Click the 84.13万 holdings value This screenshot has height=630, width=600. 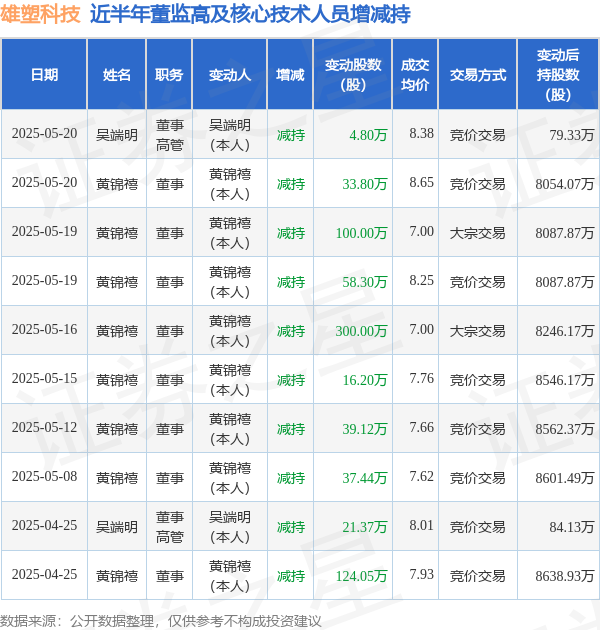point(571,527)
